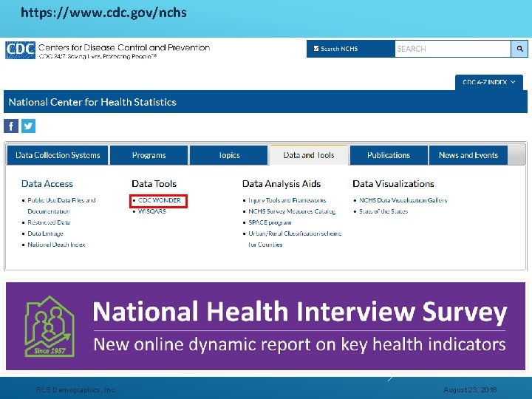The width and height of the screenshot is (532, 399).
Task: Open the Data Access heading link
Action: 47,183
